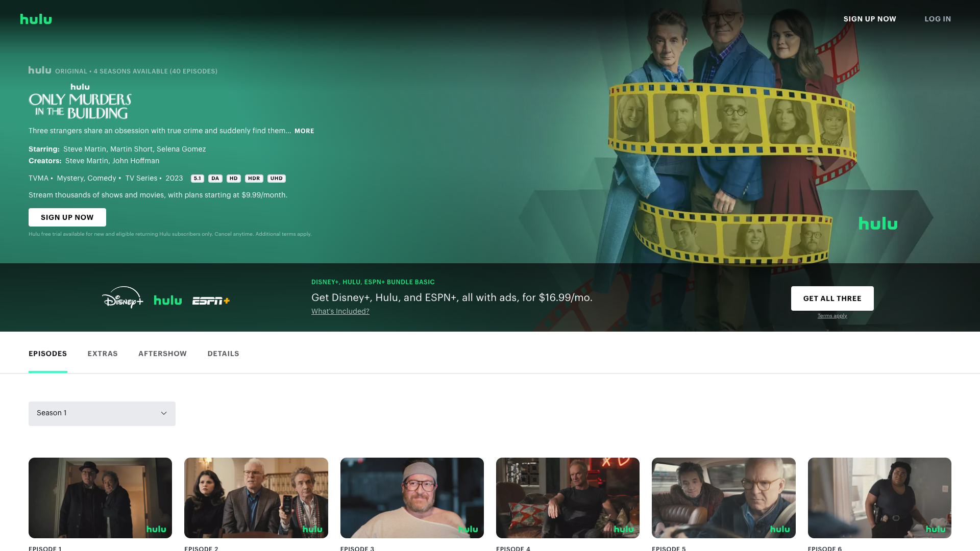
Task: Click the Season dropdown chevron arrow
Action: point(164,413)
